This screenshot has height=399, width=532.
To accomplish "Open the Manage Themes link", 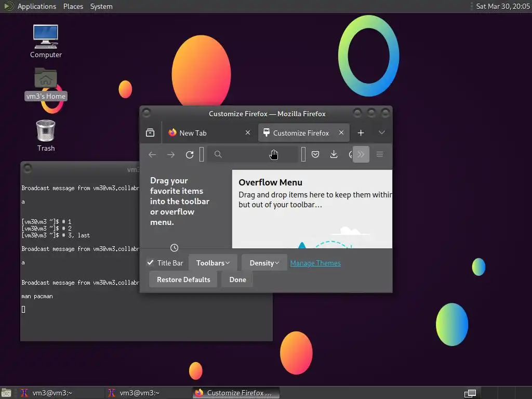I will 315,263.
